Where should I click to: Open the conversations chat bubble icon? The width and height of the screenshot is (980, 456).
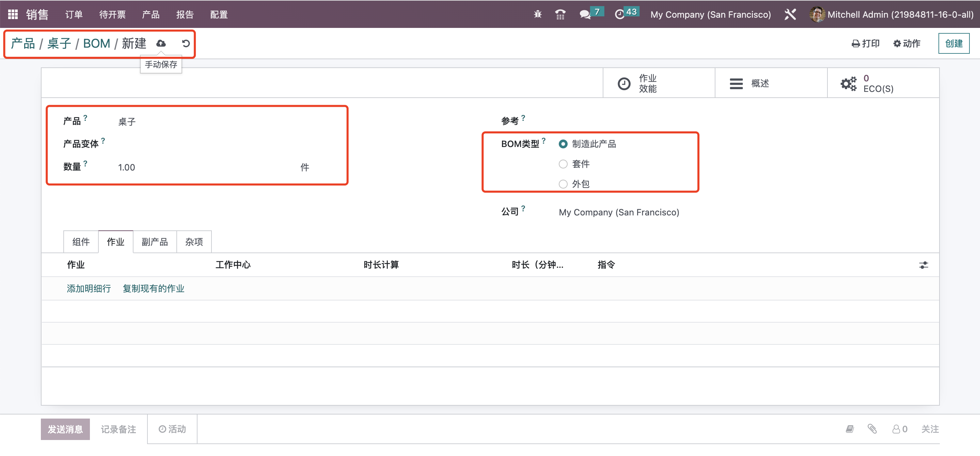click(585, 15)
